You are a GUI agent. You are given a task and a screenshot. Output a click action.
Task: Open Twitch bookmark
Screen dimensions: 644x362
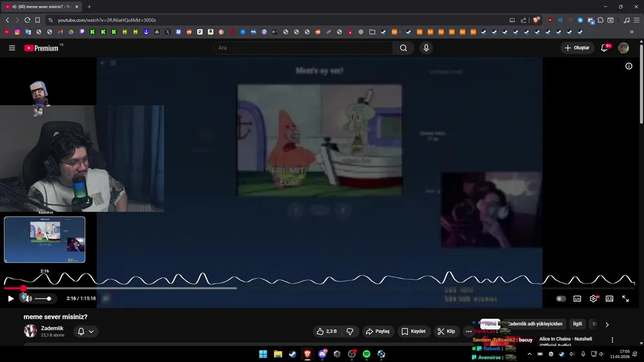coord(82,32)
